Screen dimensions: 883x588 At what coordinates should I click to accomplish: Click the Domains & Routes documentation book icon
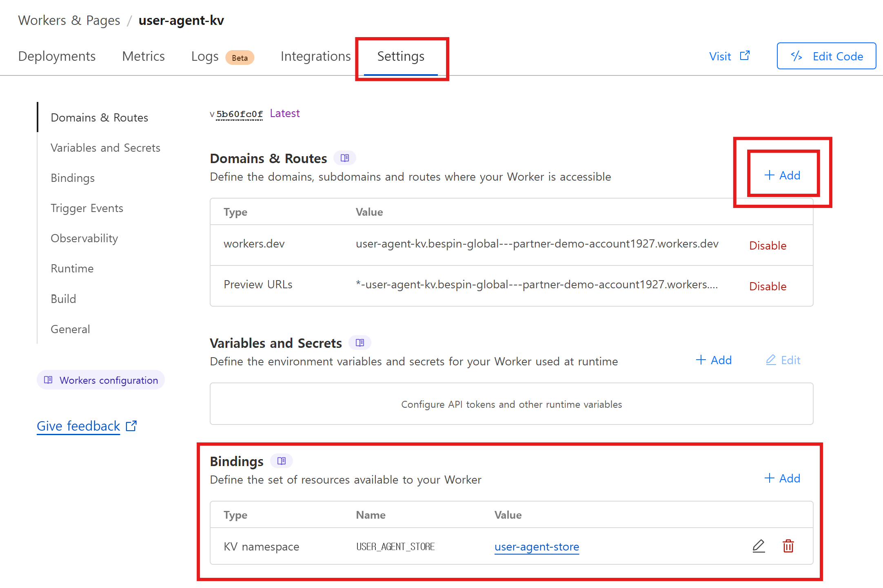[345, 158]
